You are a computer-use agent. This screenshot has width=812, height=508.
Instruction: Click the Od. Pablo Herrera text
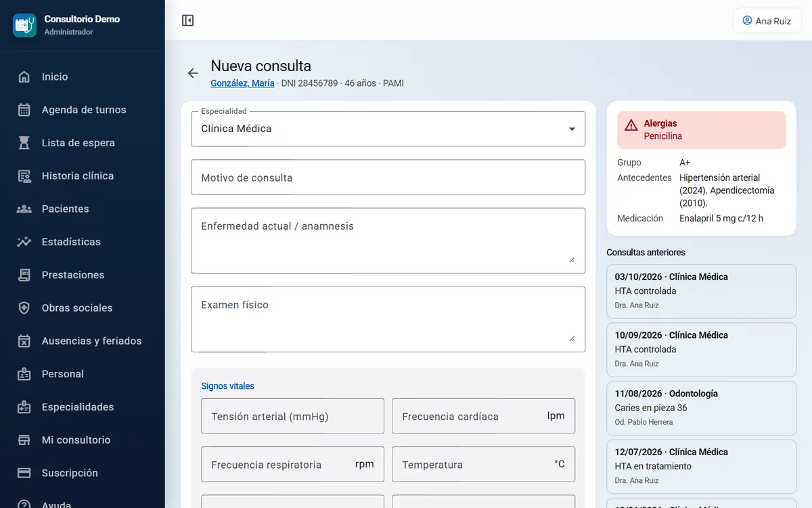(644, 422)
